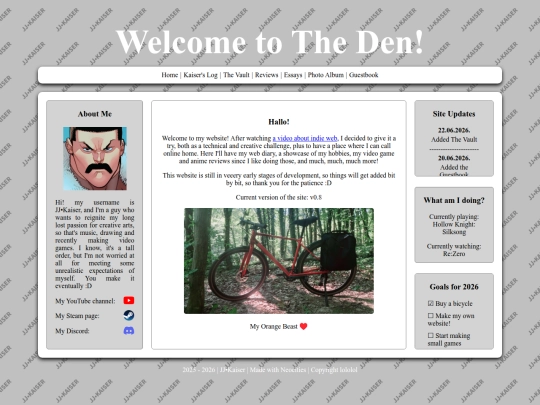
Task: Open the Photo Album page
Action: 326,75
